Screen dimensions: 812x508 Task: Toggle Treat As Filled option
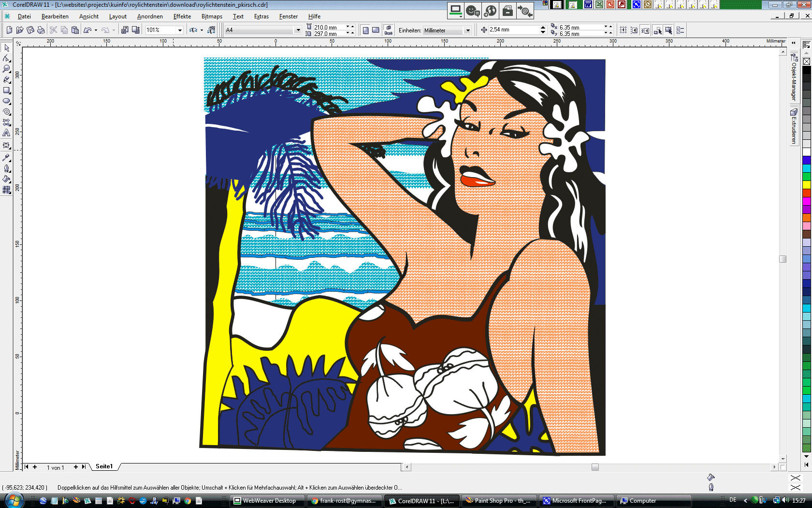(668, 30)
